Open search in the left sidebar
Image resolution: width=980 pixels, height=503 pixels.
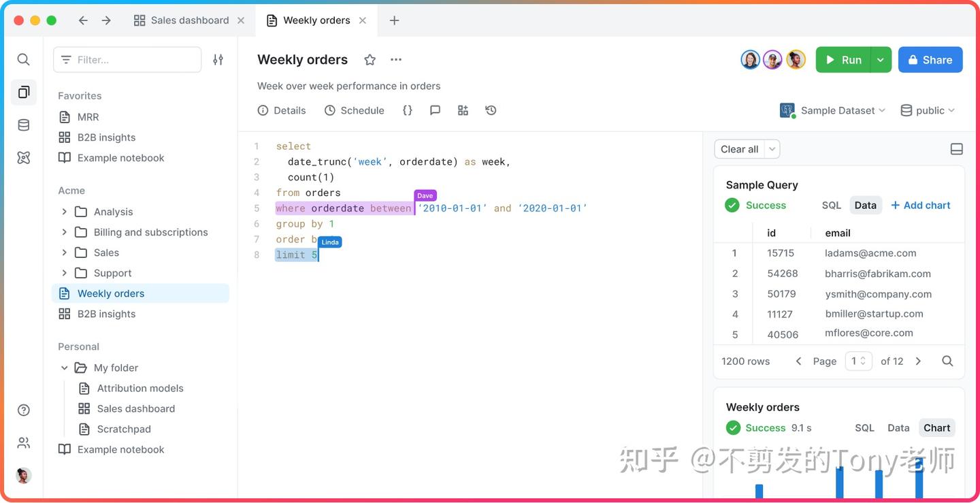tap(23, 59)
